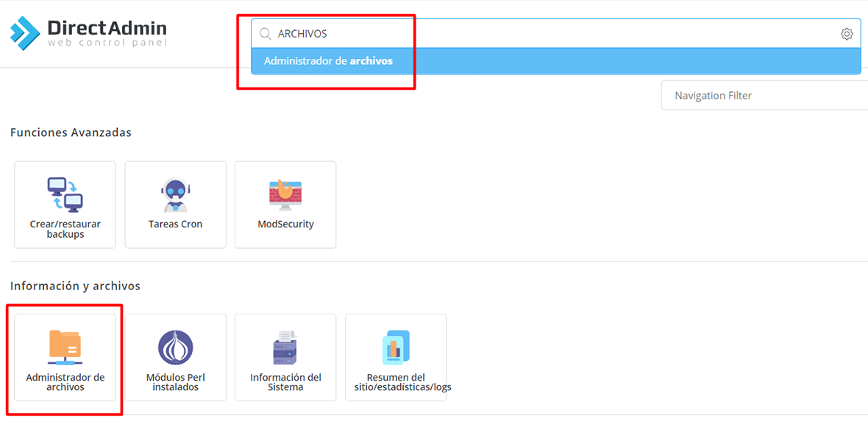Image resolution: width=868 pixels, height=427 pixels.
Task: Click 'Administrador de archivos' tile label
Action: [x=65, y=382]
